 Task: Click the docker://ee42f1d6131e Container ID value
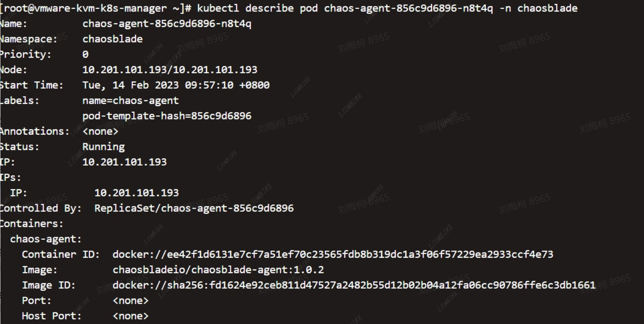tap(333, 254)
